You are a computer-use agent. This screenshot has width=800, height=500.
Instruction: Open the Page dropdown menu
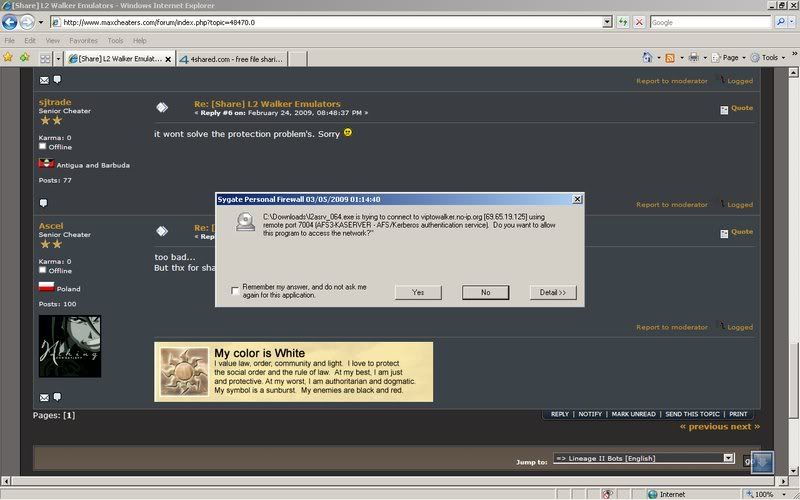[x=729, y=58]
